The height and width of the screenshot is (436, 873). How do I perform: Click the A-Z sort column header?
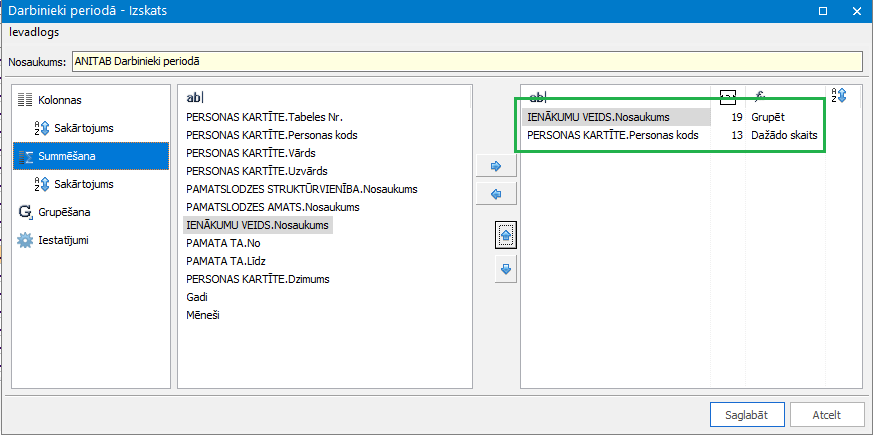839,95
